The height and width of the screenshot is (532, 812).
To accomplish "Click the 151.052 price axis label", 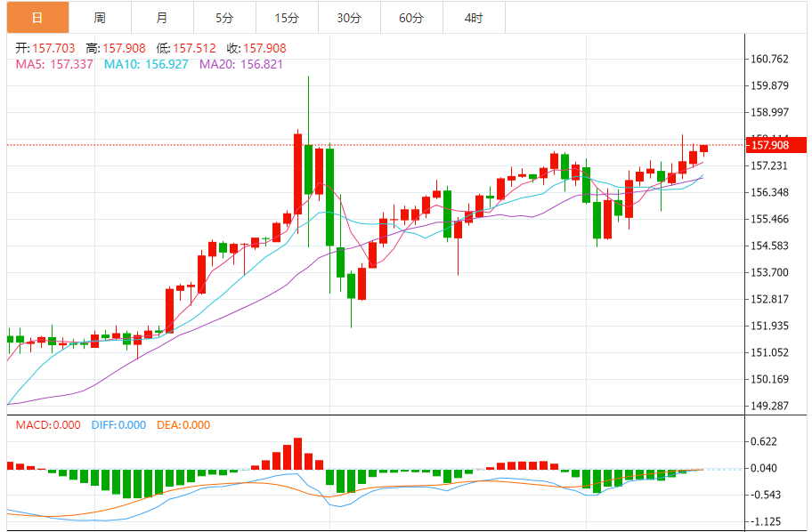I will pos(769,352).
